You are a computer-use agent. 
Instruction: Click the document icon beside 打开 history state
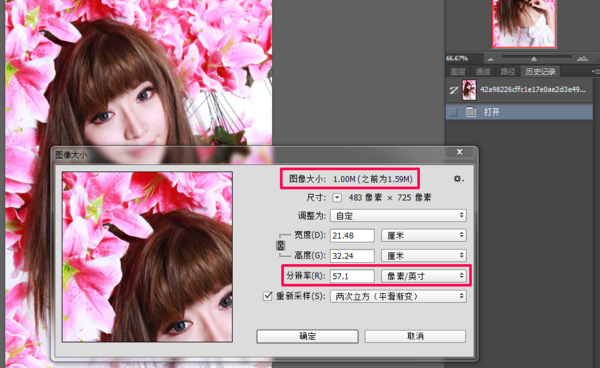(x=471, y=112)
